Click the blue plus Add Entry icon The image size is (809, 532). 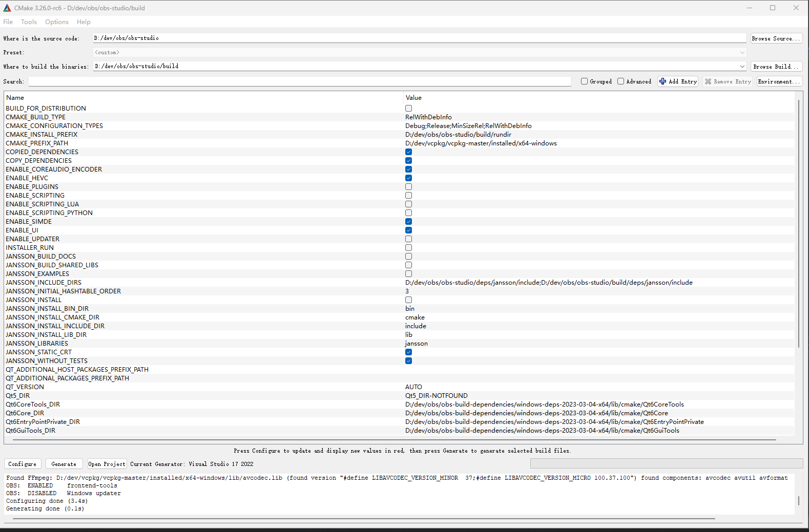click(662, 81)
